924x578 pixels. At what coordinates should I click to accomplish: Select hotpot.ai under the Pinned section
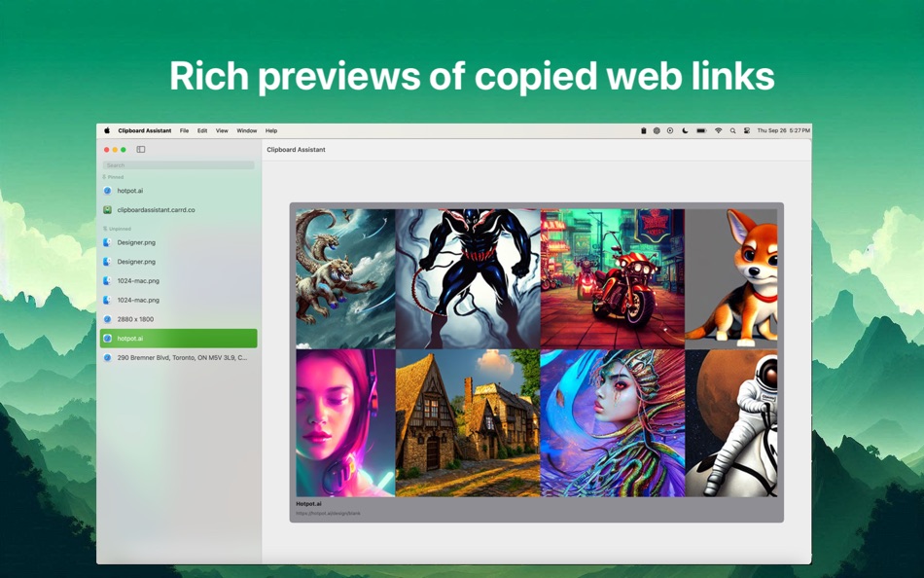click(x=179, y=191)
